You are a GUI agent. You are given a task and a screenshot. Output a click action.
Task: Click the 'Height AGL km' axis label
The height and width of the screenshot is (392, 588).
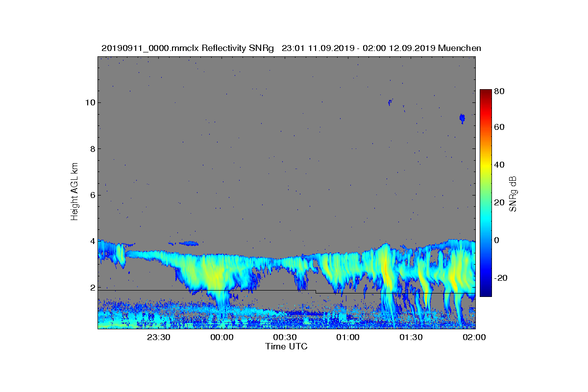point(74,193)
